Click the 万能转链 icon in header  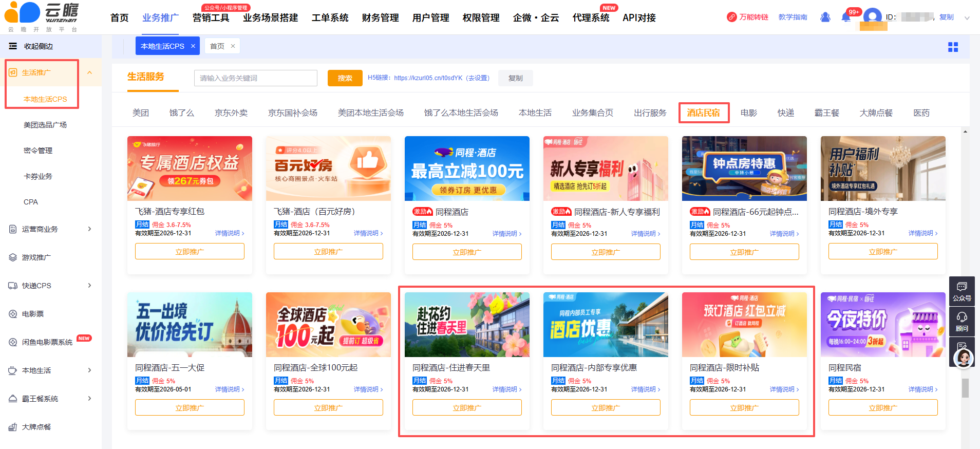(x=732, y=17)
